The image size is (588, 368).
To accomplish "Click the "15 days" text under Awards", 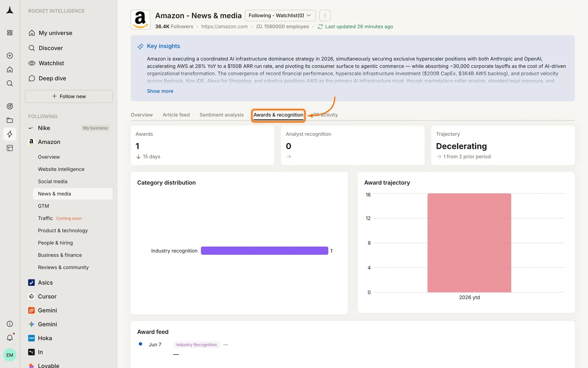I will click(x=152, y=156).
